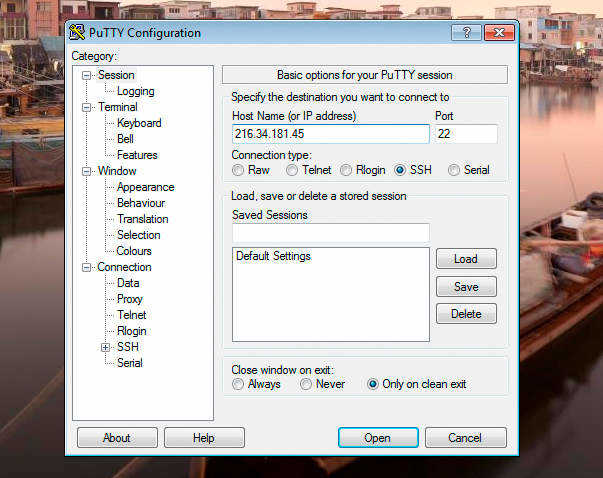The width and height of the screenshot is (603, 478).
Task: Open the SSH category in tree
Action: [128, 347]
